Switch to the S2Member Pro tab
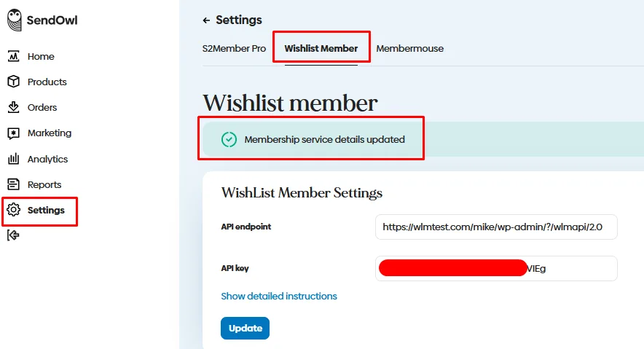The width and height of the screenshot is (644, 349). click(234, 48)
